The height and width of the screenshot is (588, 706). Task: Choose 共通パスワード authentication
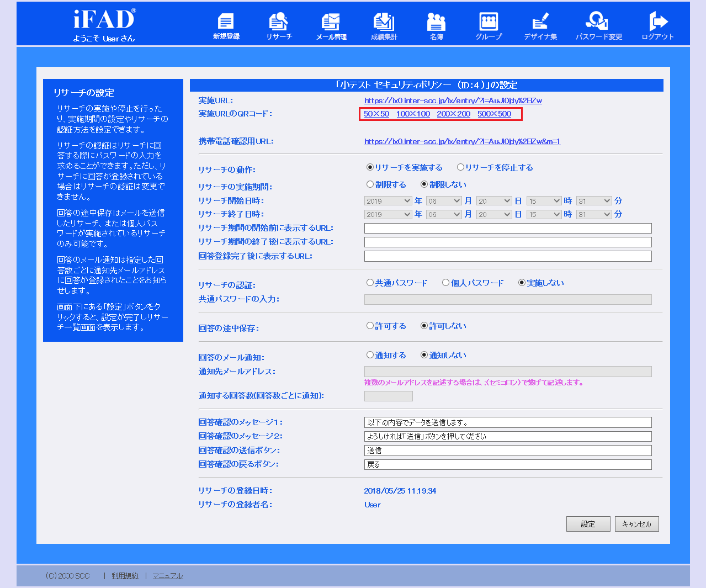[x=370, y=283]
